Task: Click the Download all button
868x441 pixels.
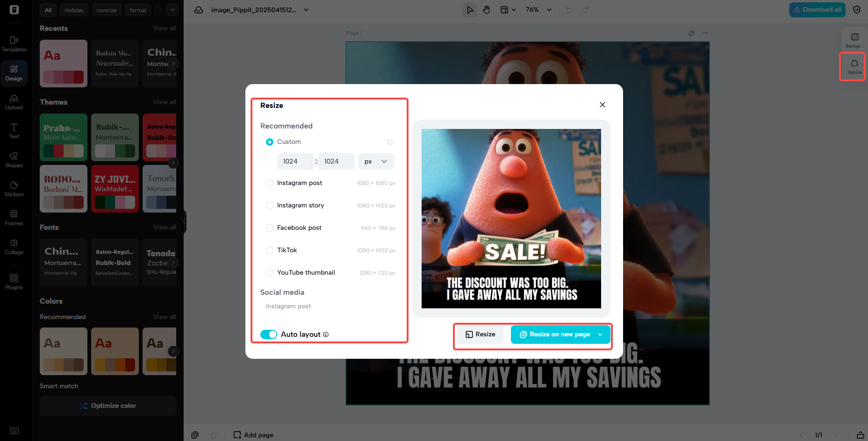Action: [817, 10]
